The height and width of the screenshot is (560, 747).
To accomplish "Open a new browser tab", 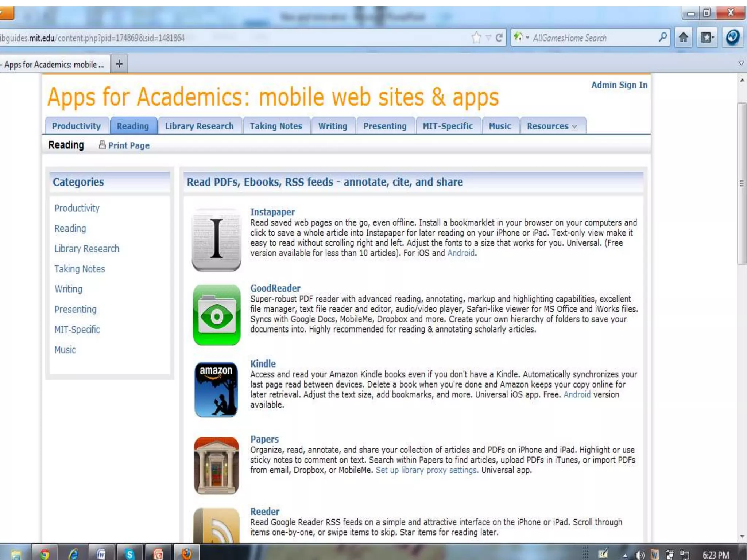I will coord(119,64).
